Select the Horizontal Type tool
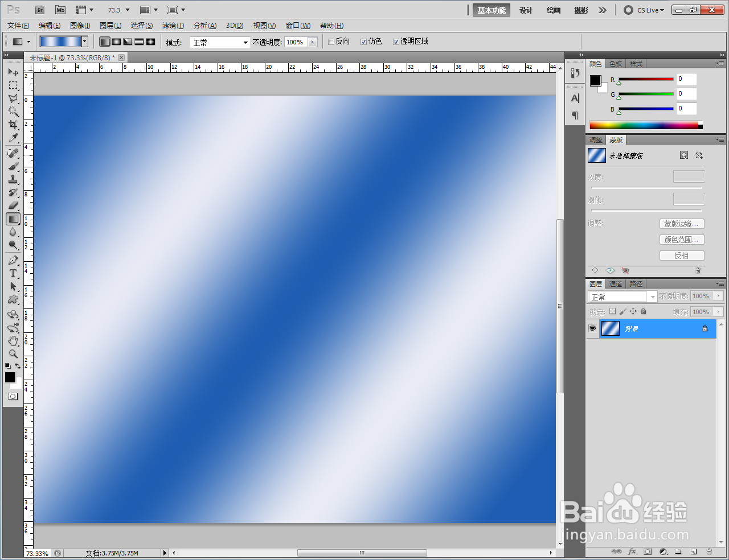Viewport: 729px width, 560px height. (x=13, y=273)
